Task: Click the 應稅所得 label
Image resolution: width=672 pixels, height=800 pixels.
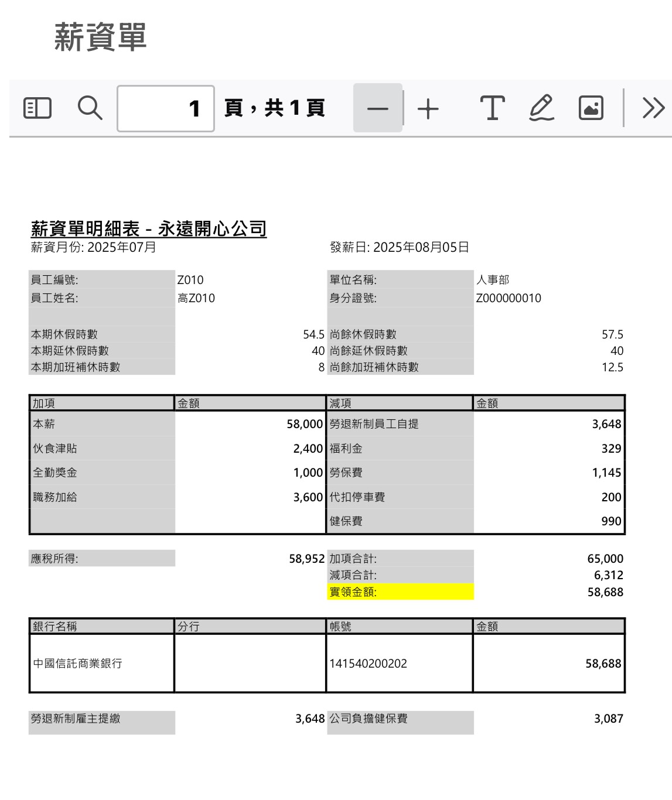Action: [54, 559]
